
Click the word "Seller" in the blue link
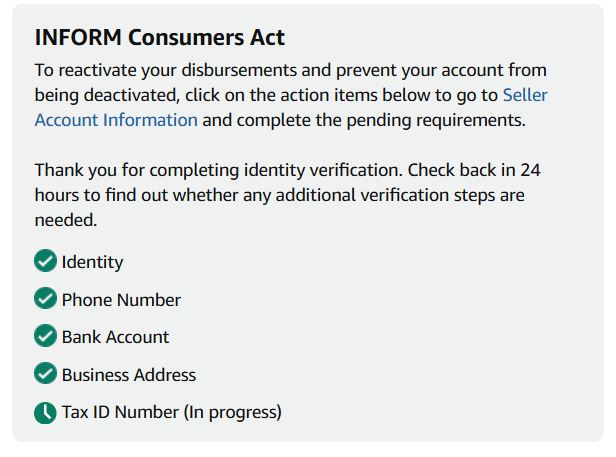[525, 95]
